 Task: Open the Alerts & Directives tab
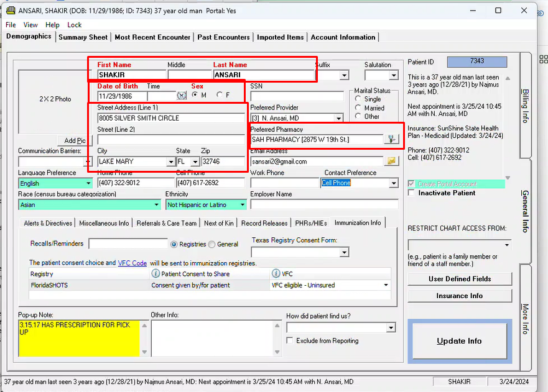pyautogui.click(x=48, y=223)
